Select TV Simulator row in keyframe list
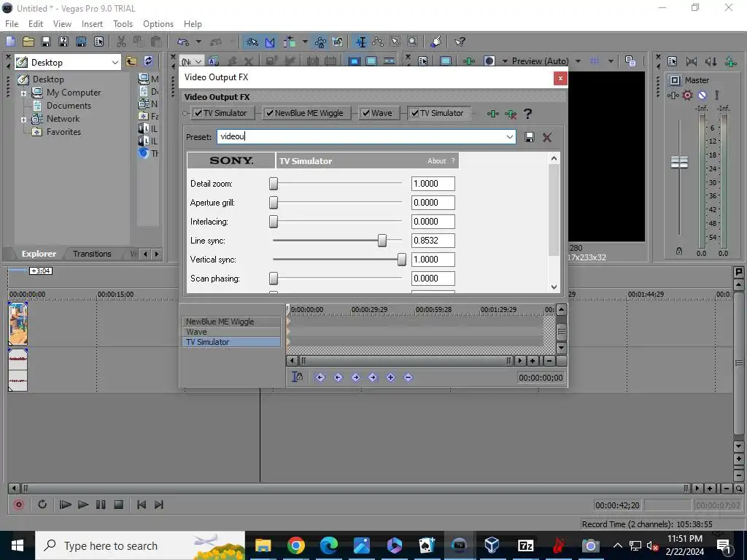 [x=231, y=342]
